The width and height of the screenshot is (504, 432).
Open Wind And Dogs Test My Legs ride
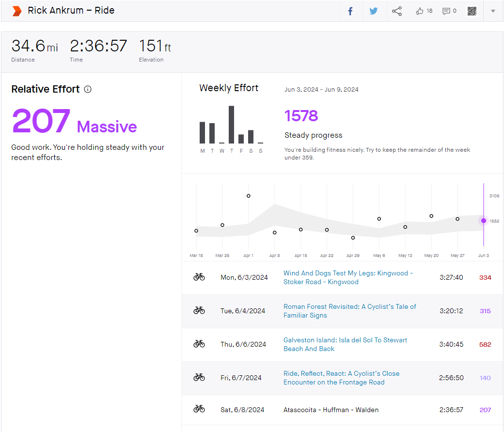[348, 277]
